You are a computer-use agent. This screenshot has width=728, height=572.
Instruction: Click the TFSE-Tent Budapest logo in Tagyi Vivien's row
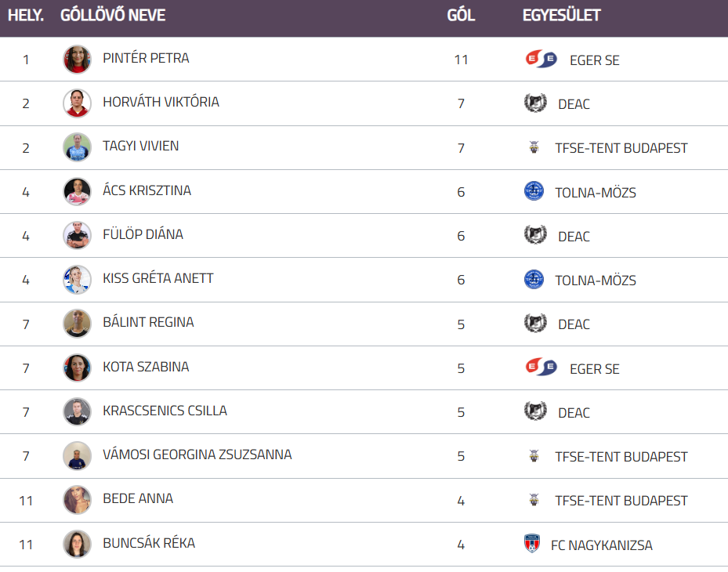(x=534, y=147)
